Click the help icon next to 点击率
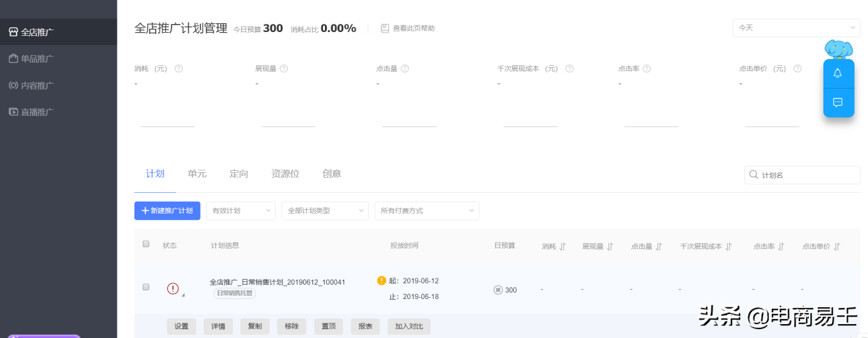The height and width of the screenshot is (338, 868). (647, 68)
